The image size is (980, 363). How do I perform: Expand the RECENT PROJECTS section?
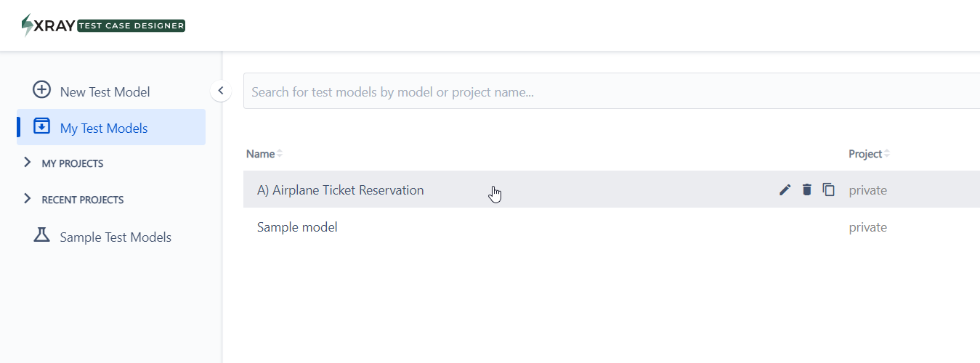28,198
